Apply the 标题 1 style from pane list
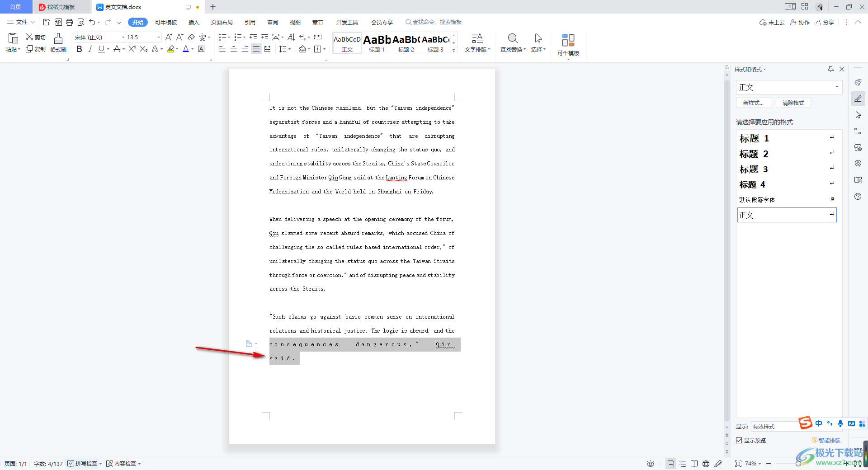 pyautogui.click(x=787, y=138)
